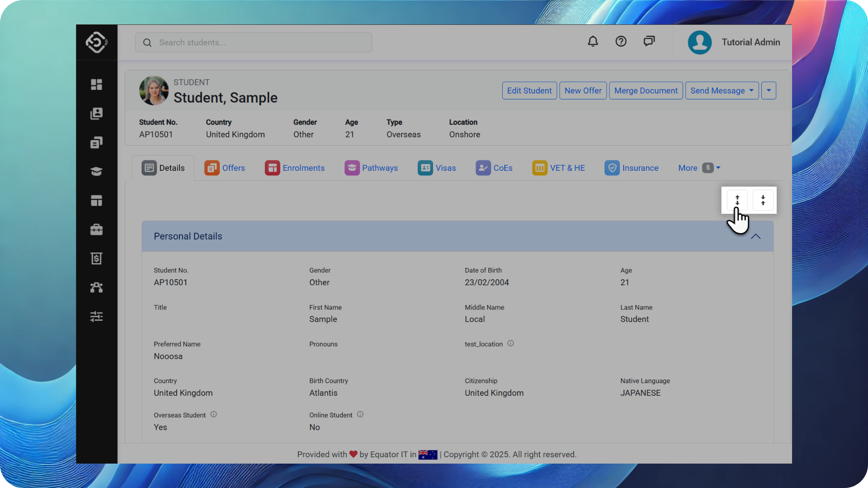
Task: Open the Send Message dropdown
Action: 722,90
